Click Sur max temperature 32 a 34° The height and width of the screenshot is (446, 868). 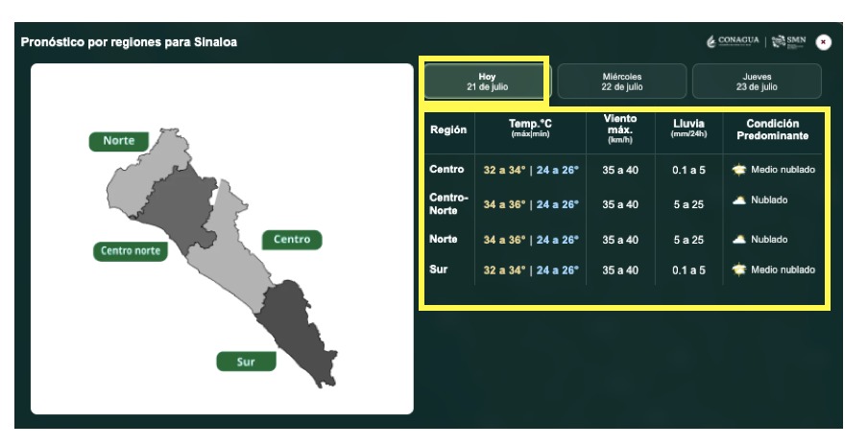tap(504, 270)
